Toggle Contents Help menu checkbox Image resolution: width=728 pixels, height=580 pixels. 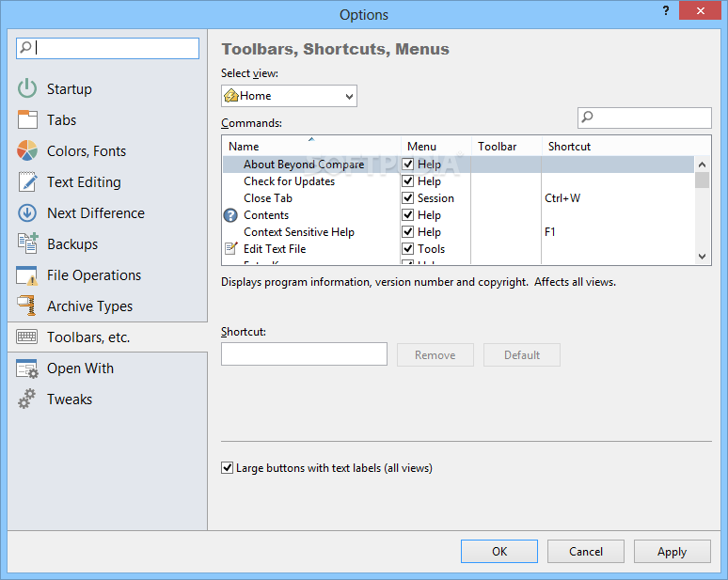coord(407,215)
